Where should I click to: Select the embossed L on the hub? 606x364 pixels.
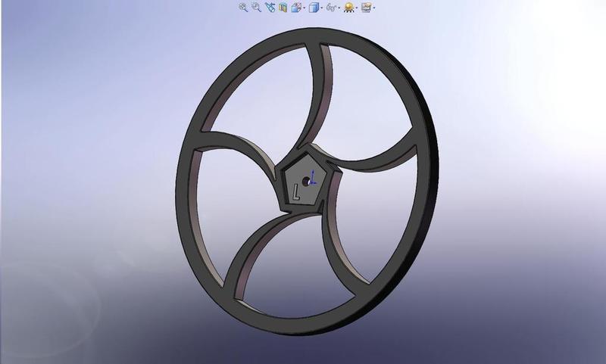pyautogui.click(x=296, y=192)
